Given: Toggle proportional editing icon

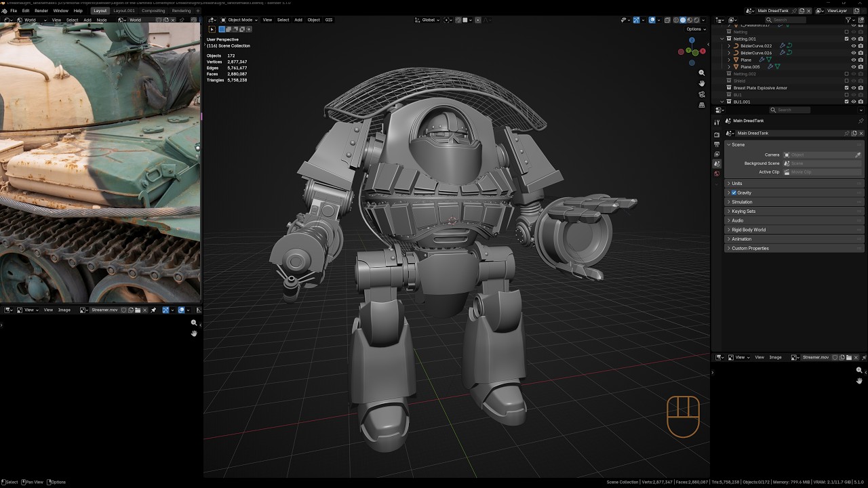Looking at the screenshot, I should [478, 20].
